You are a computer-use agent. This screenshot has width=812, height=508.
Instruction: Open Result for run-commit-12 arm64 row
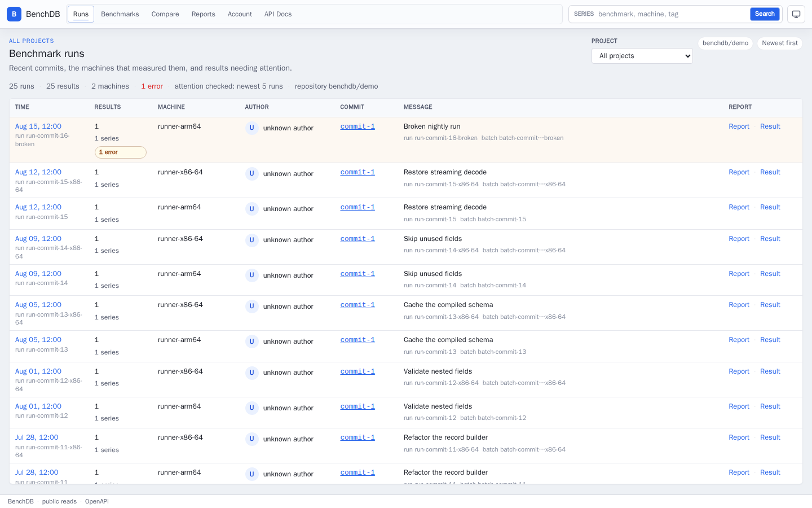[x=770, y=406]
